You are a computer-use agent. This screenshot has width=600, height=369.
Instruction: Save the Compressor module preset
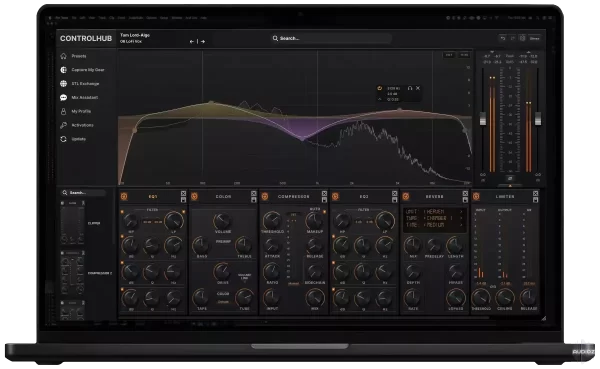(324, 200)
